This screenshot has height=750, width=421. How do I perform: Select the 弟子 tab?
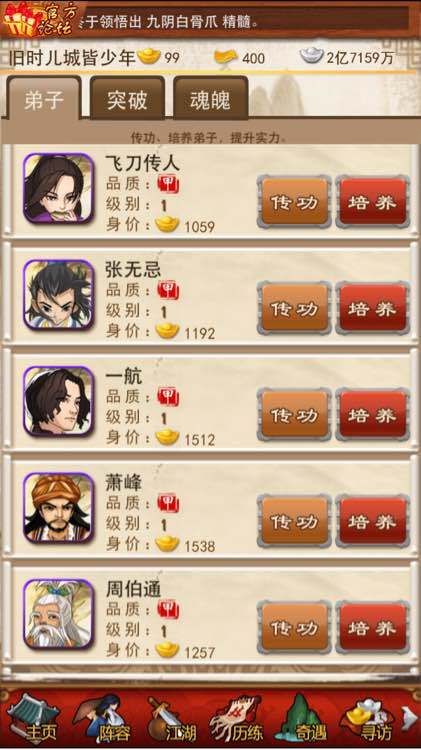coord(44,99)
